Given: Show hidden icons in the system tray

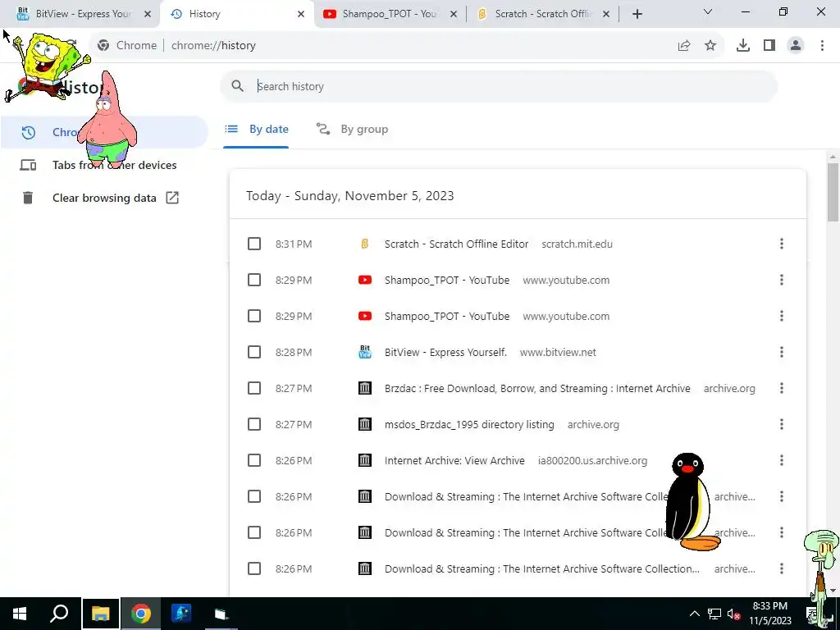Looking at the screenshot, I should (694, 614).
